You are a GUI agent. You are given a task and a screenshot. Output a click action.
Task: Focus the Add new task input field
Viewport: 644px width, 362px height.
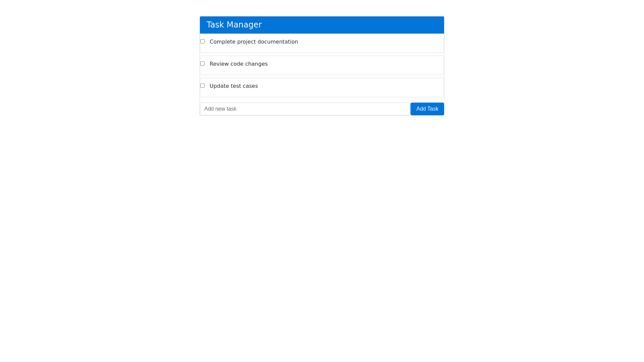point(305,109)
